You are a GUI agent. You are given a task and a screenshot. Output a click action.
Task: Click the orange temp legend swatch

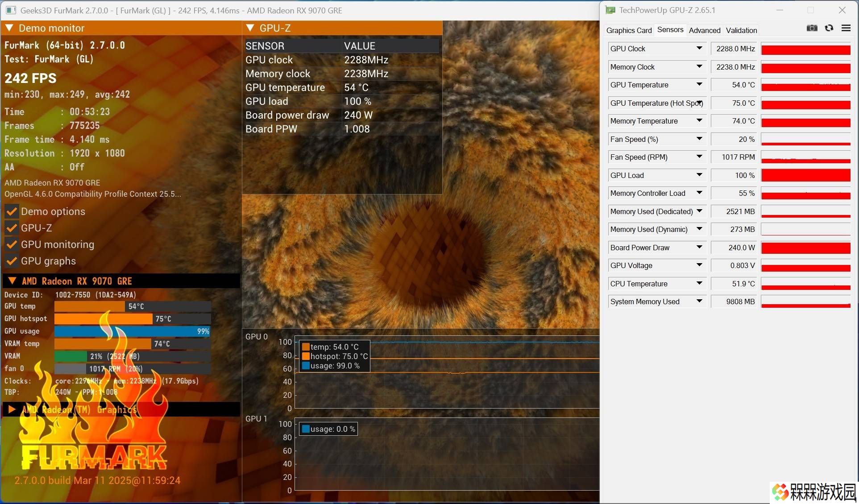(x=306, y=347)
